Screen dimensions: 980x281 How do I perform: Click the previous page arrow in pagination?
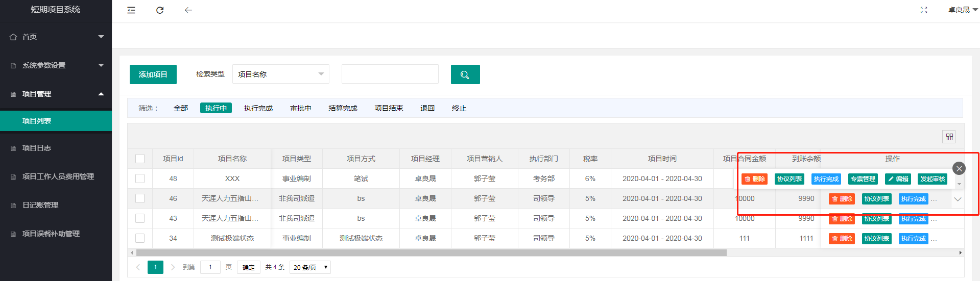point(138,267)
